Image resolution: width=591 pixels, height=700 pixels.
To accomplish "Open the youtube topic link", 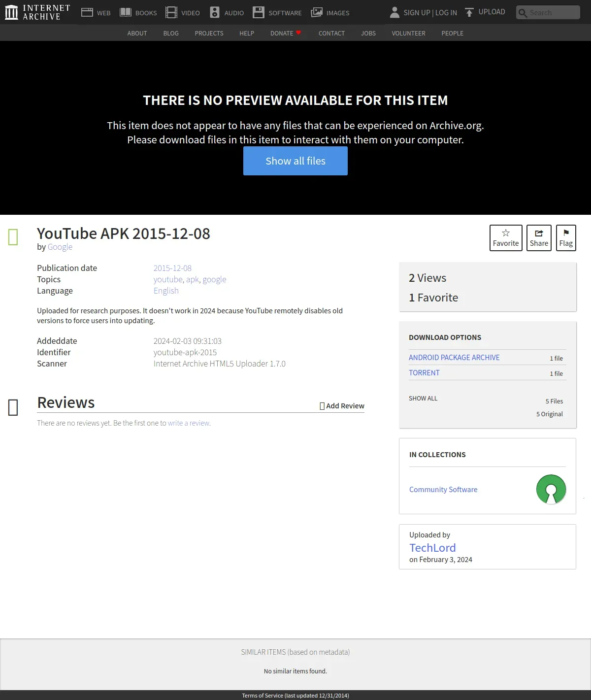I will [168, 279].
